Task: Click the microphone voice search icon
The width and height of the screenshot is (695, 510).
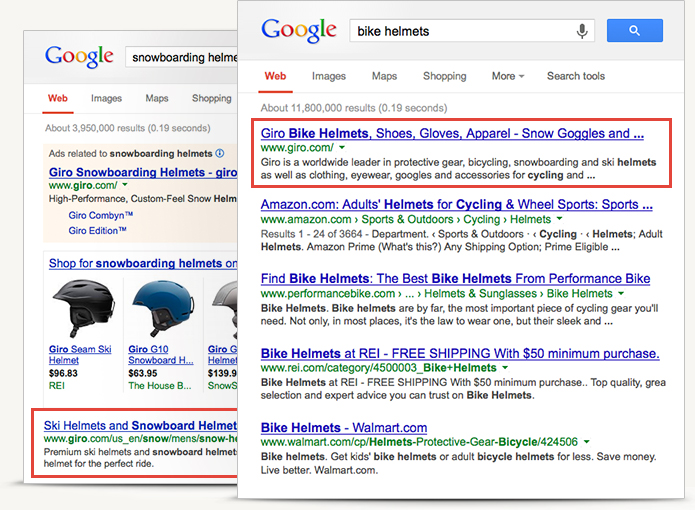Action: pos(582,31)
